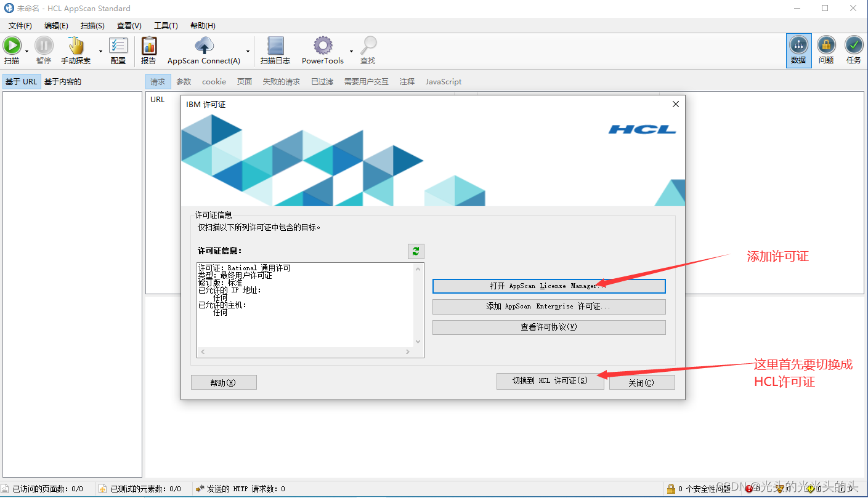Screen dimensions: 868x498
Task: Click the HCL AppScan title bar app icon
Action: coord(9,8)
